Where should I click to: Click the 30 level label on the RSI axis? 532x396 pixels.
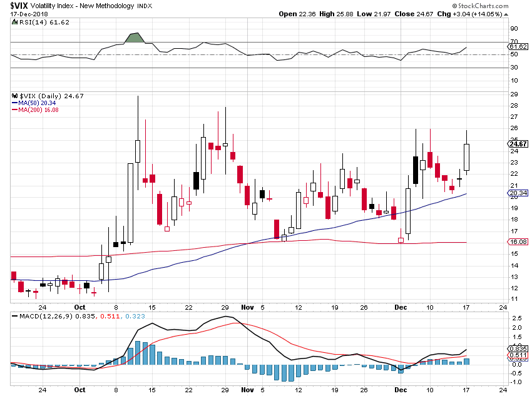(514, 67)
